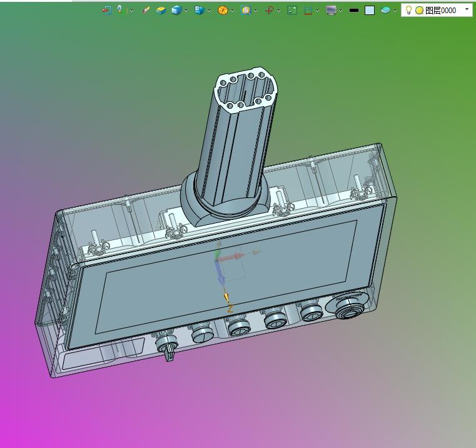Click the teal layer manager icon
The image size is (476, 448).
click(385, 11)
